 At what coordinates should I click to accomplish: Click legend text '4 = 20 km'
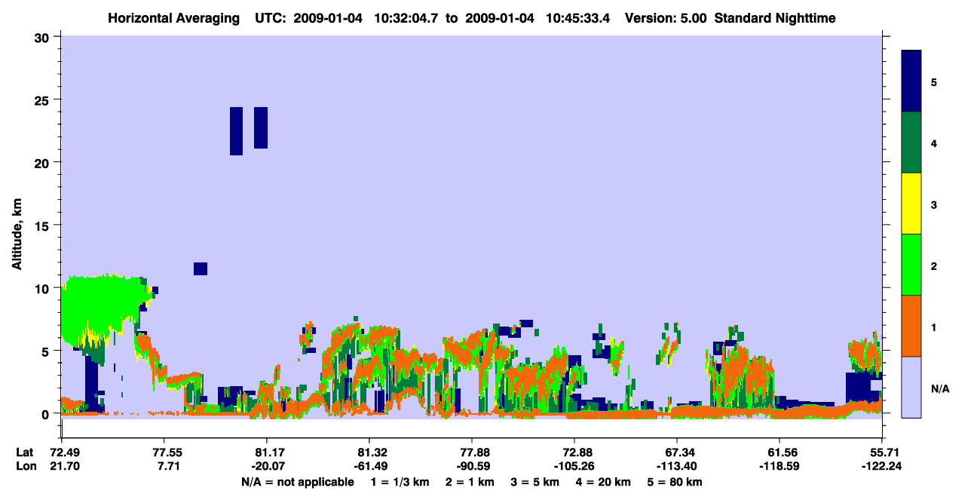pyautogui.click(x=602, y=482)
